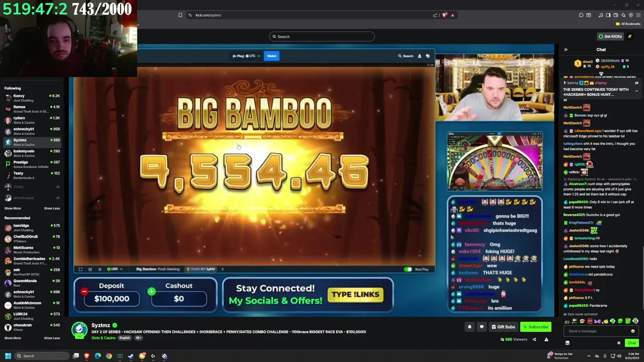The image size is (644, 362).
Task: Open LURK24 channel in Recommended list
Action: point(32,316)
